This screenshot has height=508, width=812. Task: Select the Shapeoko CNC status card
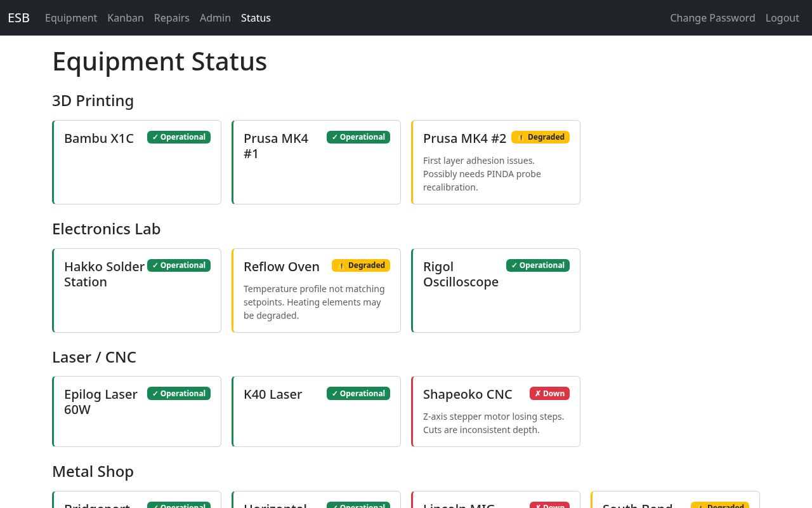pyautogui.click(x=495, y=411)
